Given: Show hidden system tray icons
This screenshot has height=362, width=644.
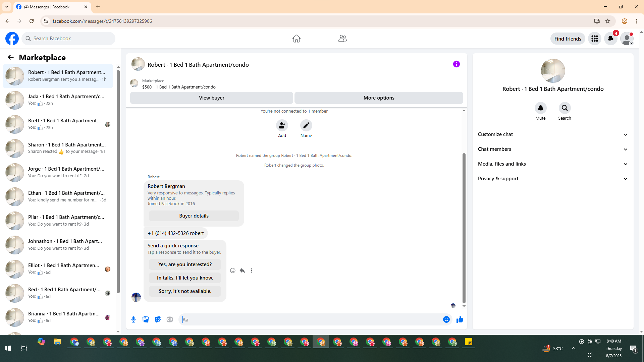Looking at the screenshot, I should click(x=574, y=348).
